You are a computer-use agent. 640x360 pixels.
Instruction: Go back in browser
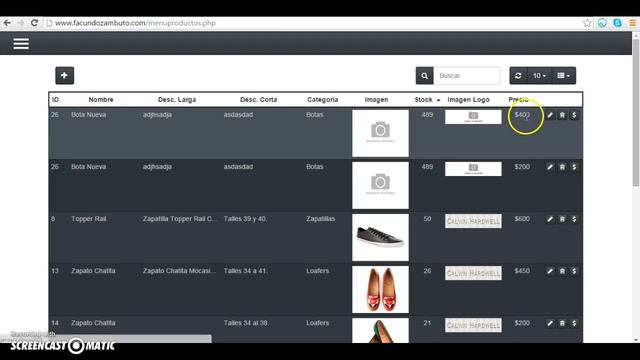(7, 23)
